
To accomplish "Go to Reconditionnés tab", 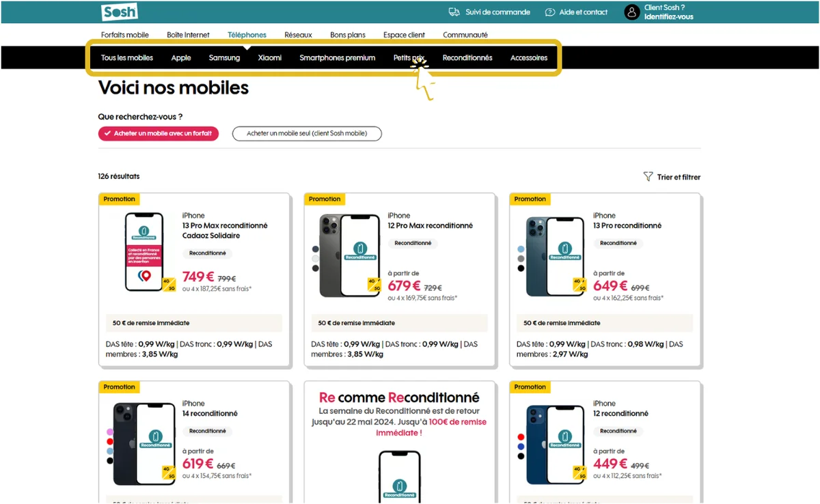I will [x=467, y=58].
